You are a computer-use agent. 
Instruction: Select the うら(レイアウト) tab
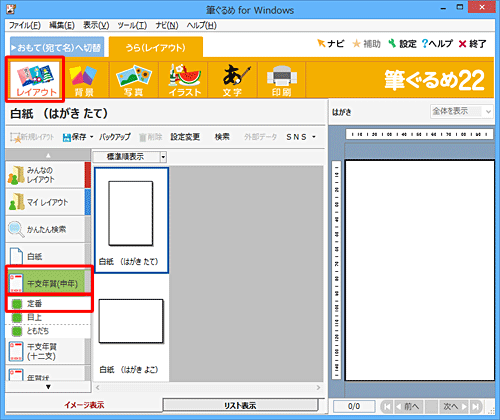(x=156, y=47)
